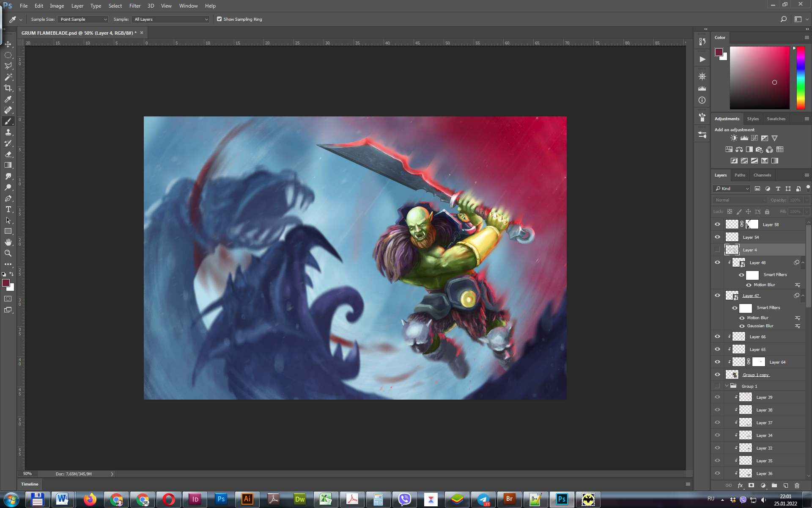Select the Healing Brush tool
Viewport: 812px width, 508px height.
click(x=8, y=110)
